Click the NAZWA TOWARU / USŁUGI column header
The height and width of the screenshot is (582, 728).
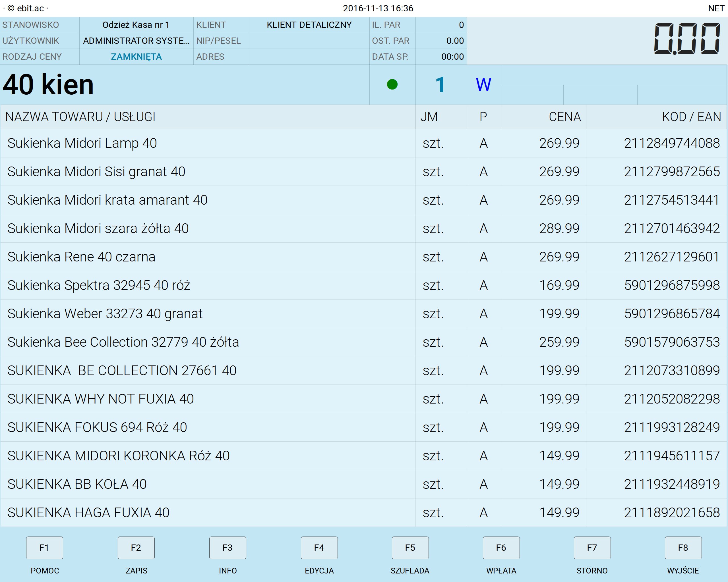pyautogui.click(x=80, y=117)
